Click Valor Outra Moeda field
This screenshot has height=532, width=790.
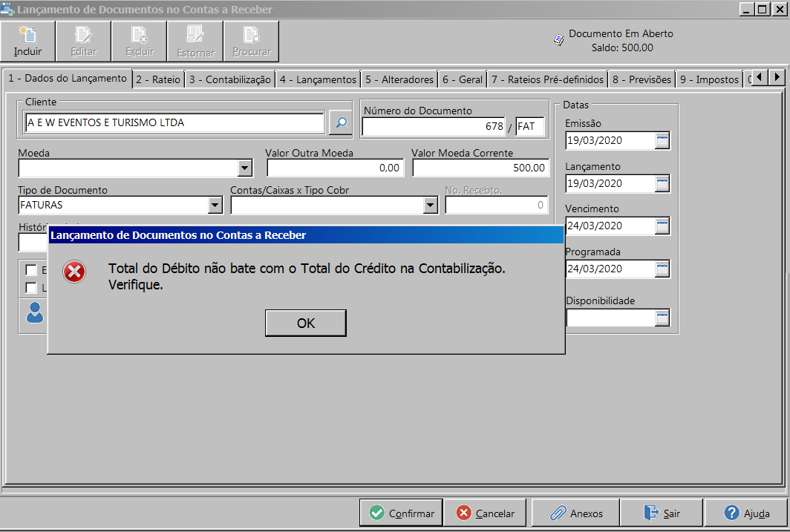(335, 168)
